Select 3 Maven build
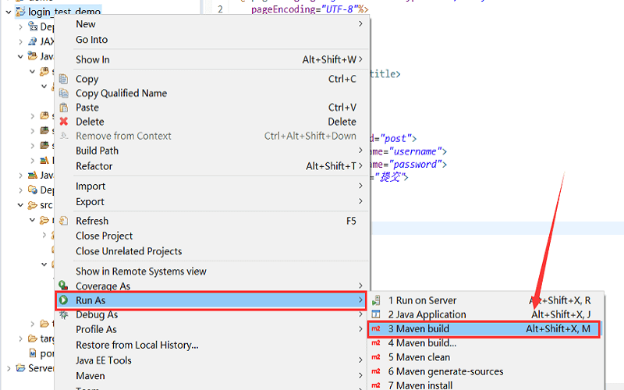 click(484, 329)
